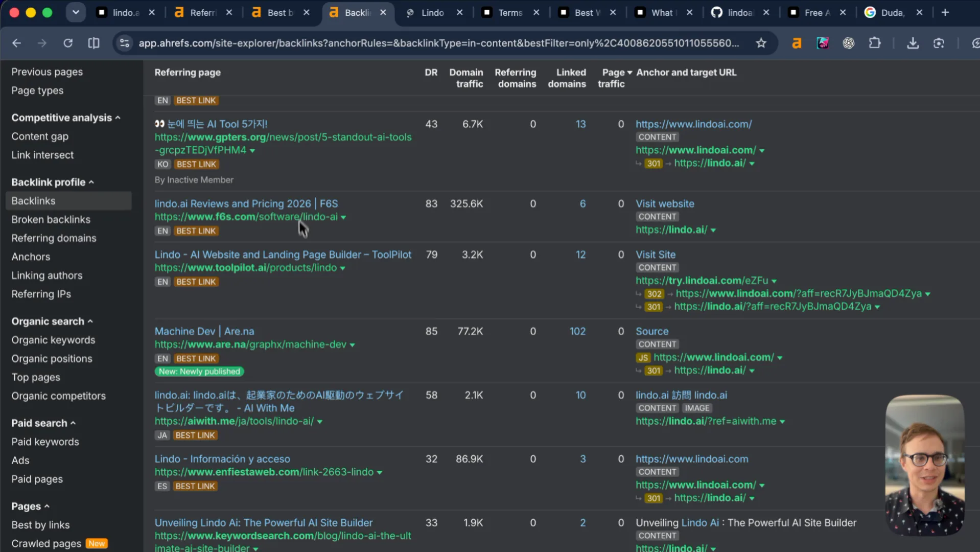Open Organic keywords report

click(53, 340)
